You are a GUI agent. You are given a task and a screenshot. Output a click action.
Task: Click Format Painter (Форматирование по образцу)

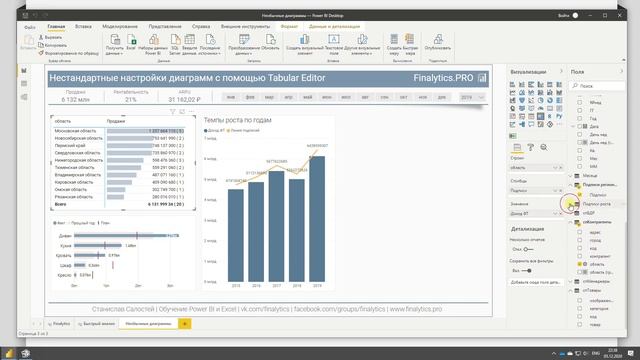click(69, 53)
